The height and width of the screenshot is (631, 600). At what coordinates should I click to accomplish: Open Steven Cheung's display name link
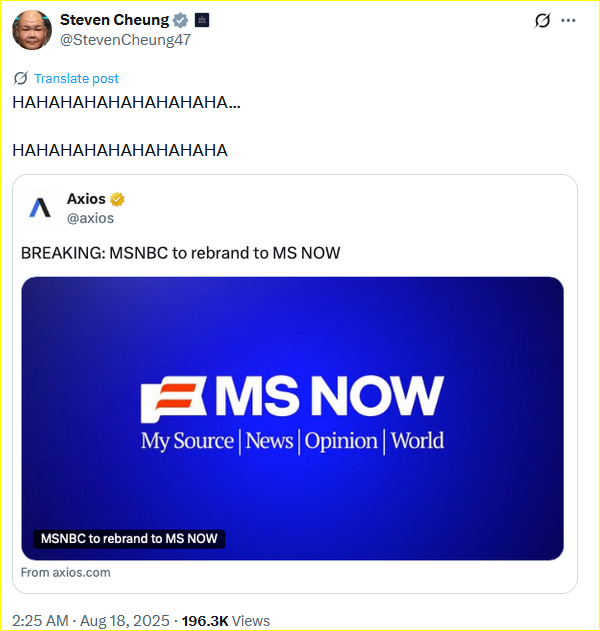115,20
